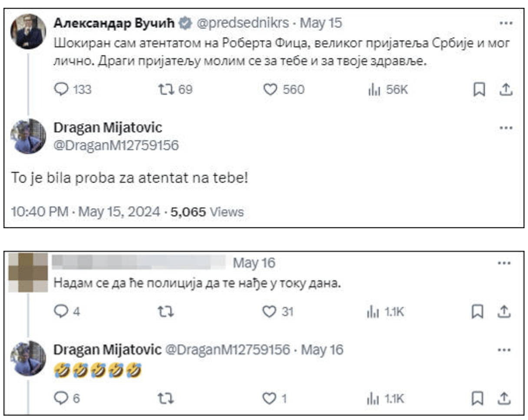Open more options on Vučić's tweet
The width and height of the screenshot is (528, 420).
coord(504,23)
